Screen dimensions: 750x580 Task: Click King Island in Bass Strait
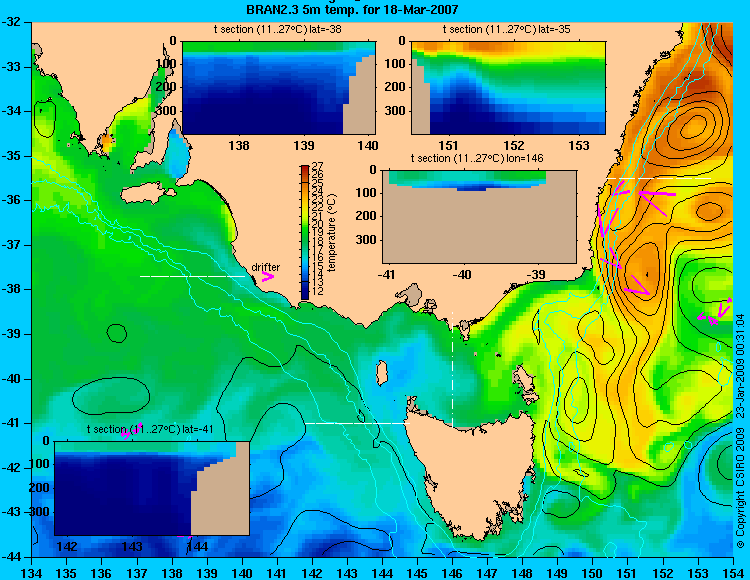[381, 373]
